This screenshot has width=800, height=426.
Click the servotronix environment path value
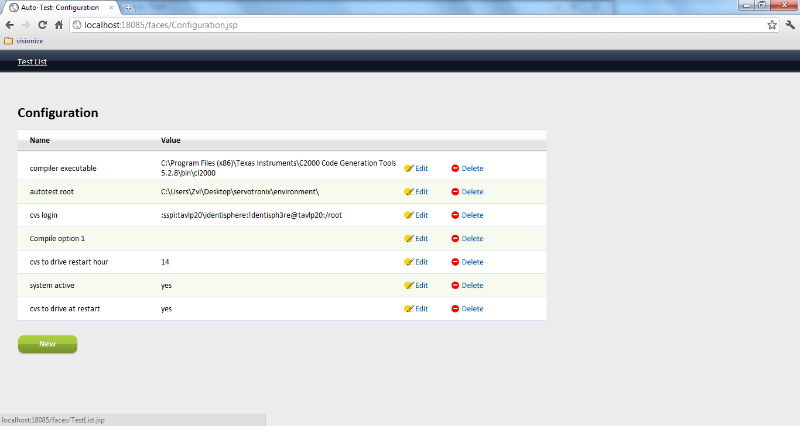[x=240, y=192]
